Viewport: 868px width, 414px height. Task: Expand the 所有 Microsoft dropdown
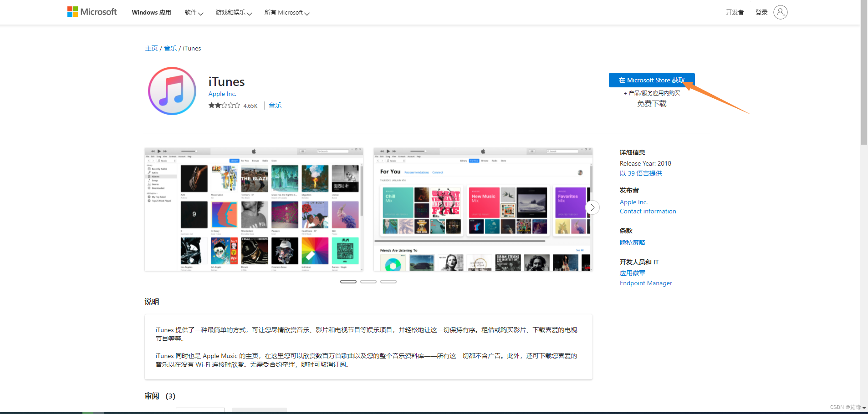click(x=287, y=13)
